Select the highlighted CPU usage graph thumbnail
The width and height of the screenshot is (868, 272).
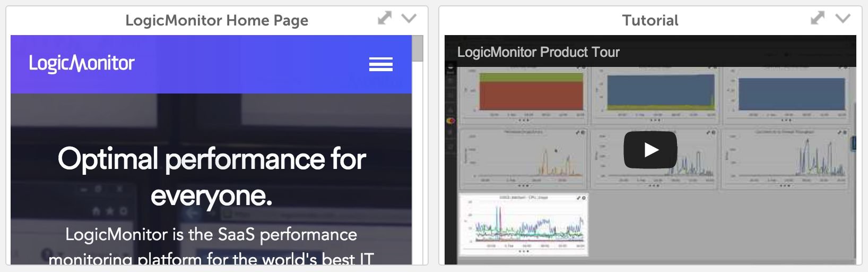523,225
